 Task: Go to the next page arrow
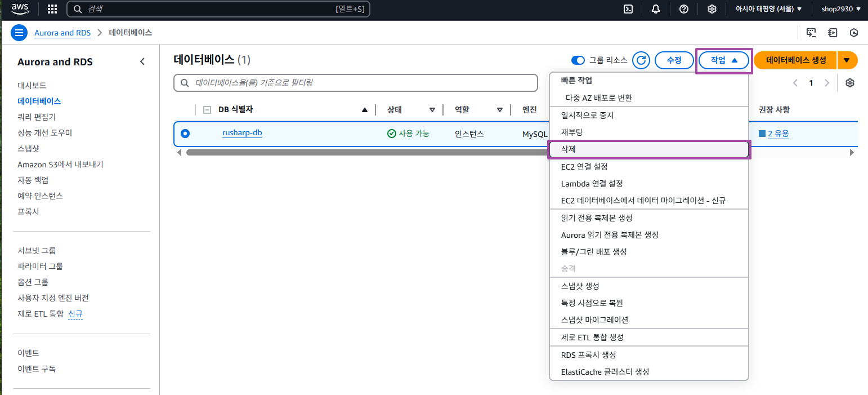point(826,83)
